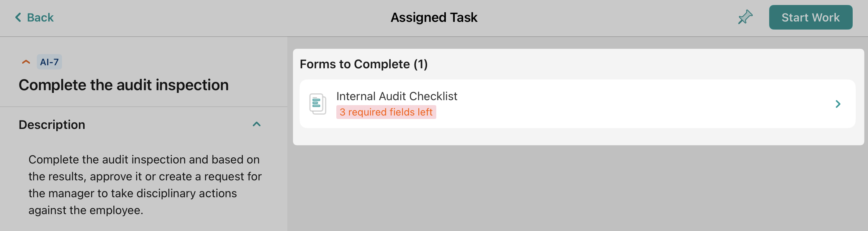Image resolution: width=868 pixels, height=231 pixels.
Task: Click the form document icon
Action: click(318, 104)
